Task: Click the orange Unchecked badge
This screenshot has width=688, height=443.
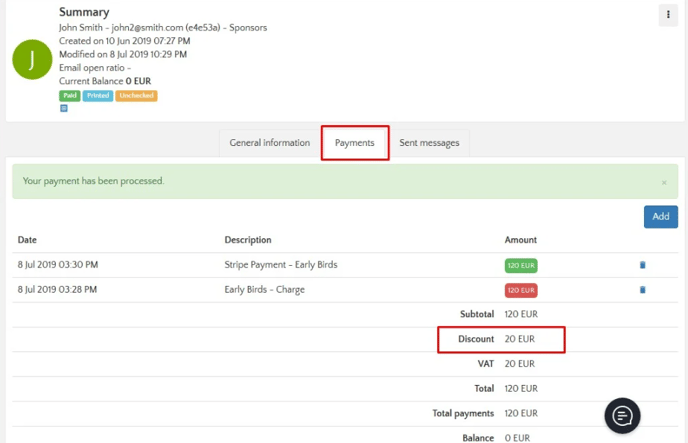Action: point(136,96)
